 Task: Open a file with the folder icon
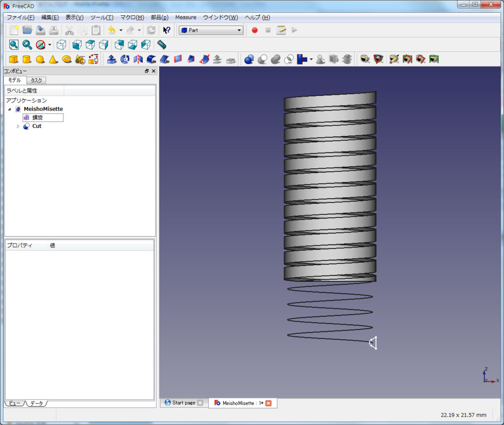(x=28, y=30)
